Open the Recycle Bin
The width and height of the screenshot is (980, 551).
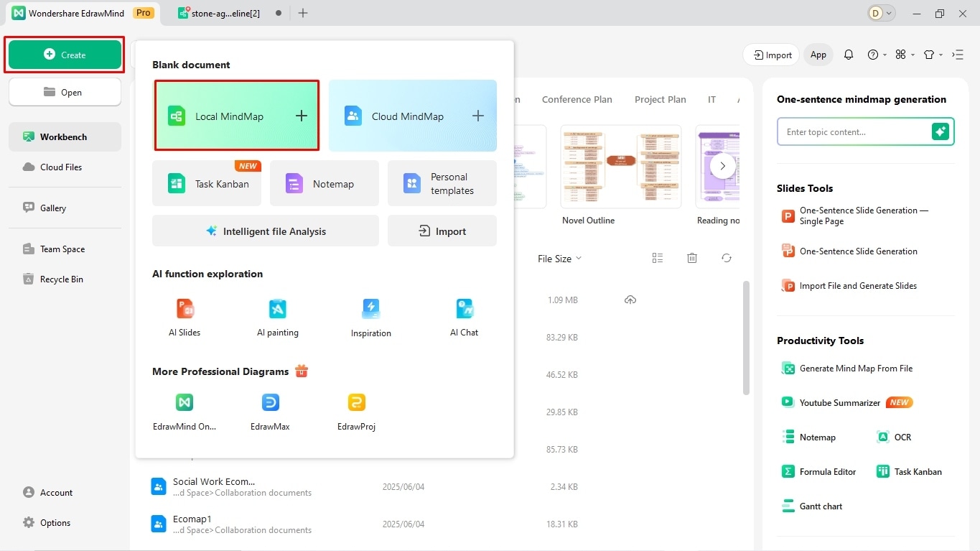click(x=65, y=279)
